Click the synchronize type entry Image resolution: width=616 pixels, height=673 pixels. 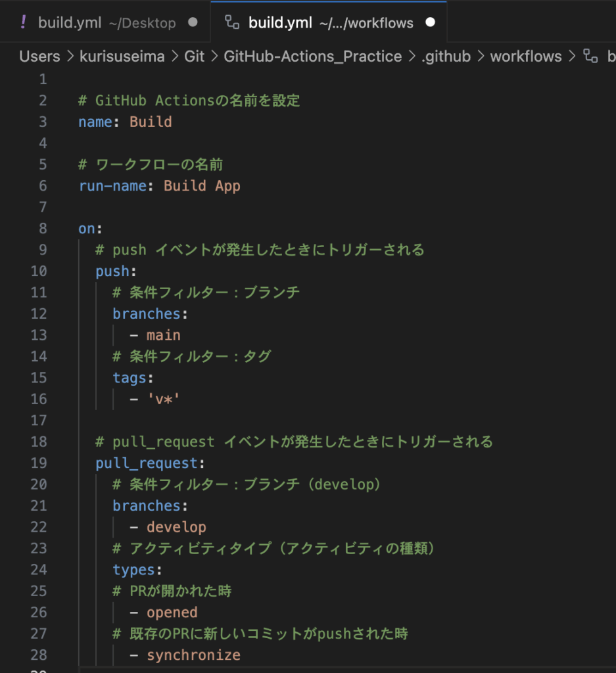tap(193, 655)
